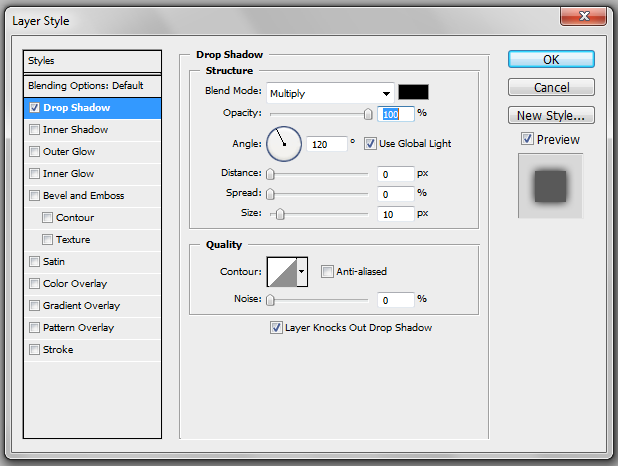Screen dimensions: 618x466
Task: Open the Blend Mode Multiply dropdown
Action: pos(330,93)
